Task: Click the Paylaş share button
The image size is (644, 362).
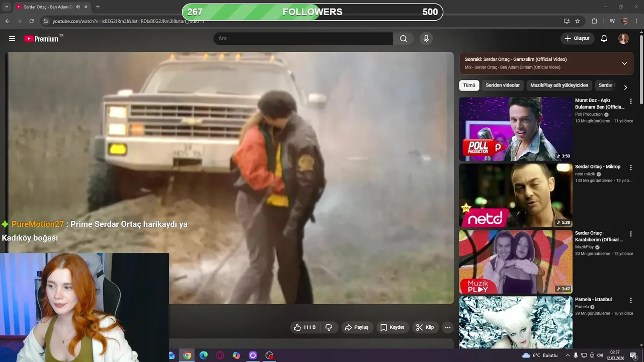Action: point(357,327)
